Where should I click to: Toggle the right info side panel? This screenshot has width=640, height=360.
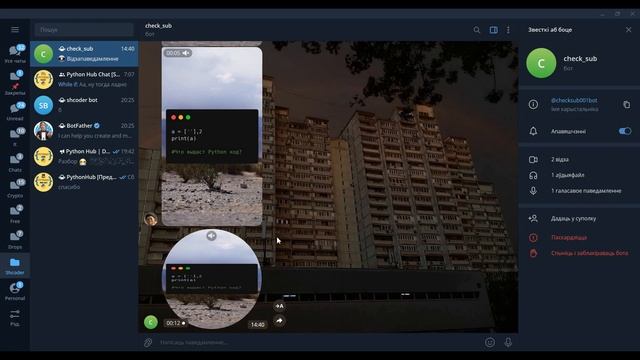click(x=493, y=30)
